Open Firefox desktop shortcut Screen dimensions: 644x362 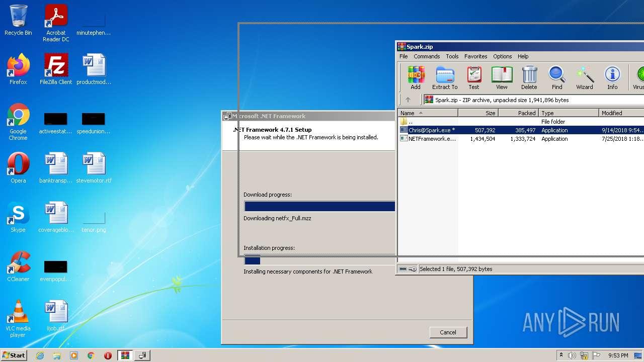click(18, 69)
